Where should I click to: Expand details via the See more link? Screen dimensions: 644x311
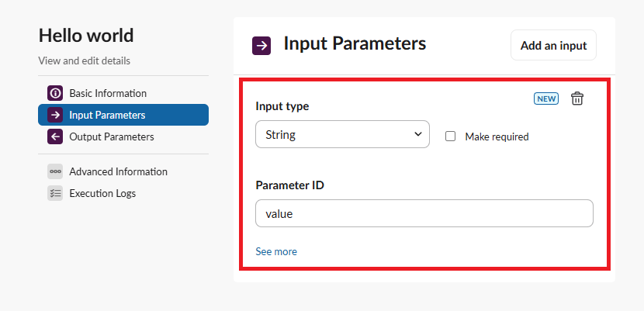pyautogui.click(x=276, y=251)
